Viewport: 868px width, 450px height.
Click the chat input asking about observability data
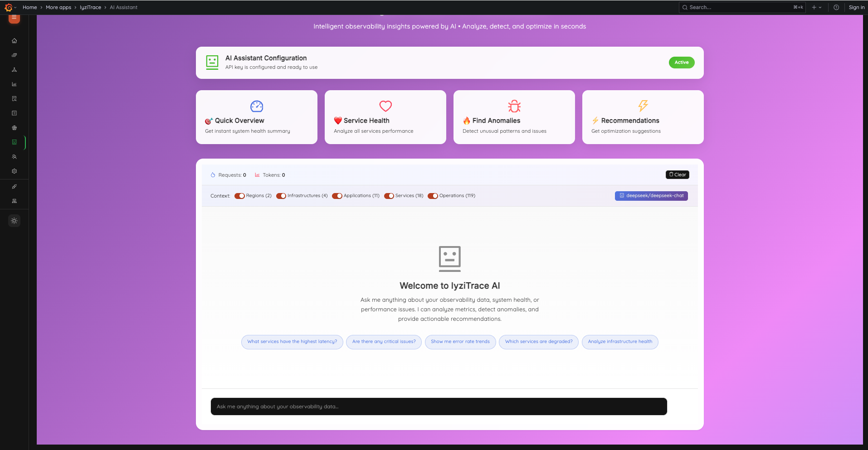(438, 406)
